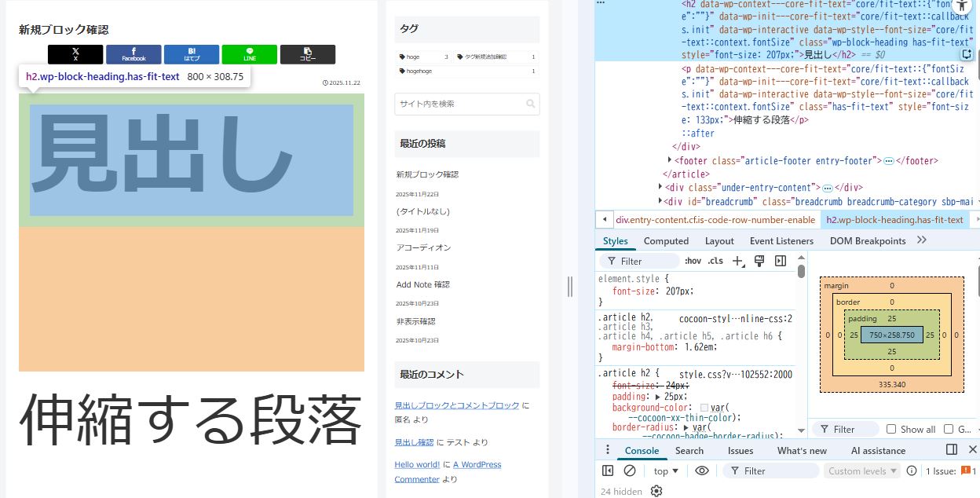Open the Custom levels dropdown
This screenshot has height=498, width=980.
click(862, 471)
